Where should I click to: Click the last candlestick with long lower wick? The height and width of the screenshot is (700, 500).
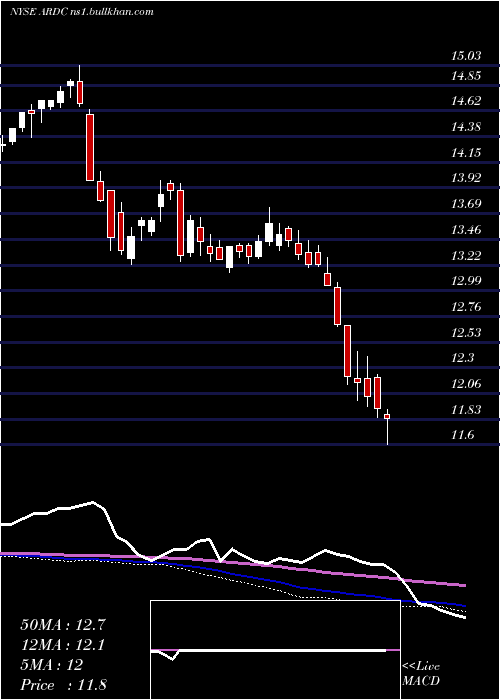click(387, 426)
